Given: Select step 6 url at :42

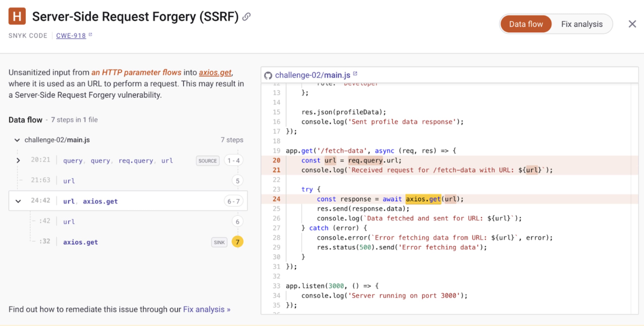Looking at the screenshot, I should click(128, 221).
